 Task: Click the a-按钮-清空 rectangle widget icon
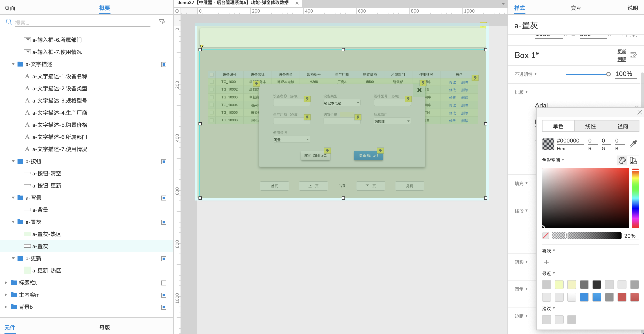coord(27,173)
